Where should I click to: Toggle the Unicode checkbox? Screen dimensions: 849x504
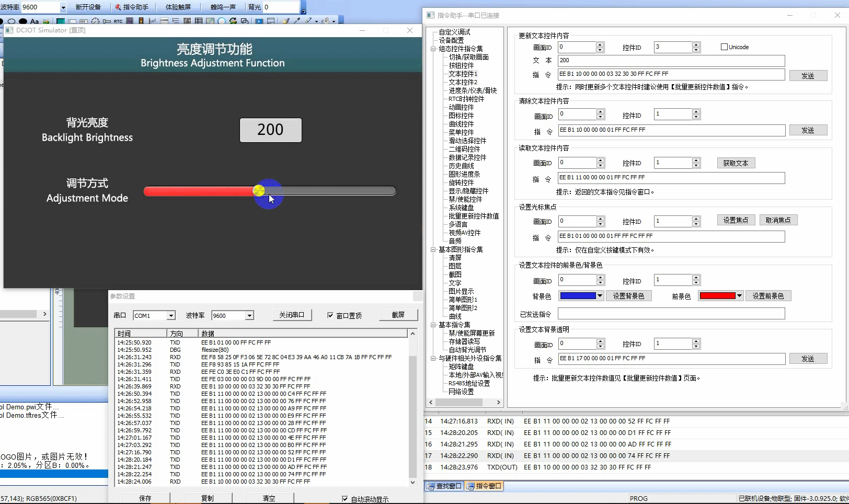pos(724,47)
